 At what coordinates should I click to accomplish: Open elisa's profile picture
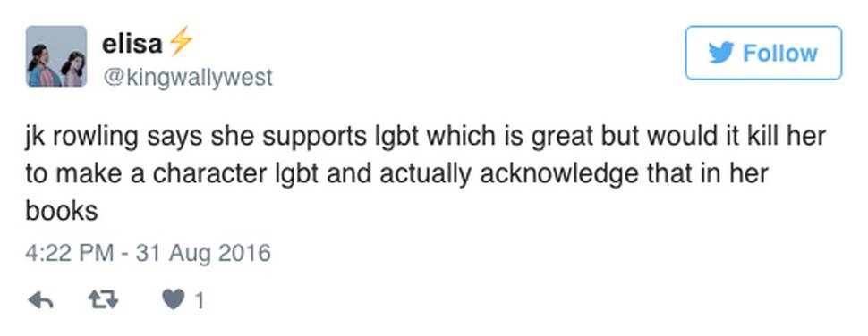pos(56,56)
